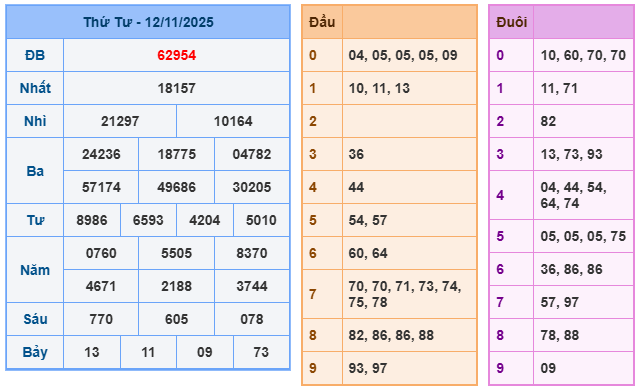The image size is (641, 391).
Task: Click the Ba prize number 04782
Action: (x=252, y=154)
